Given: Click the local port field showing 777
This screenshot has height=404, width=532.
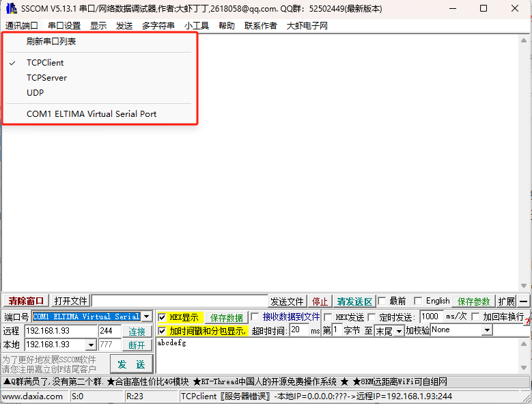Looking at the screenshot, I should (109, 345).
